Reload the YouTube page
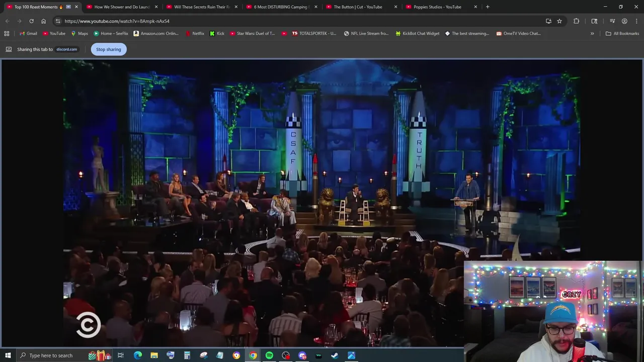644x362 pixels. tap(31, 21)
